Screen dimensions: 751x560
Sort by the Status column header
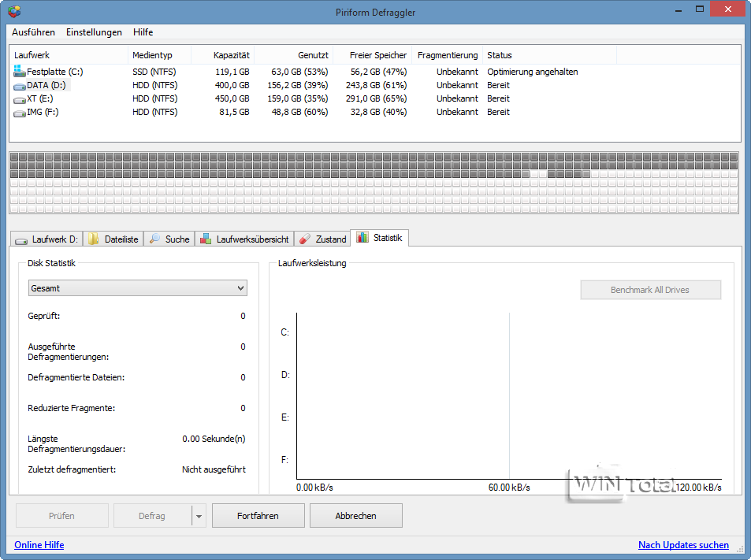tap(550, 55)
